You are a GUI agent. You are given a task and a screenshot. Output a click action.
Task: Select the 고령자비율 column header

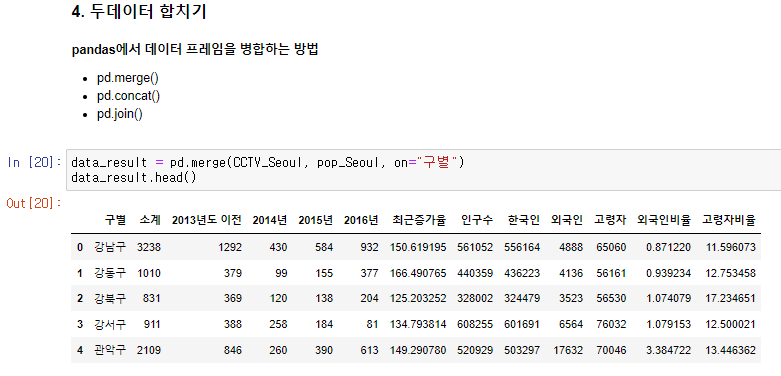[x=729, y=220]
